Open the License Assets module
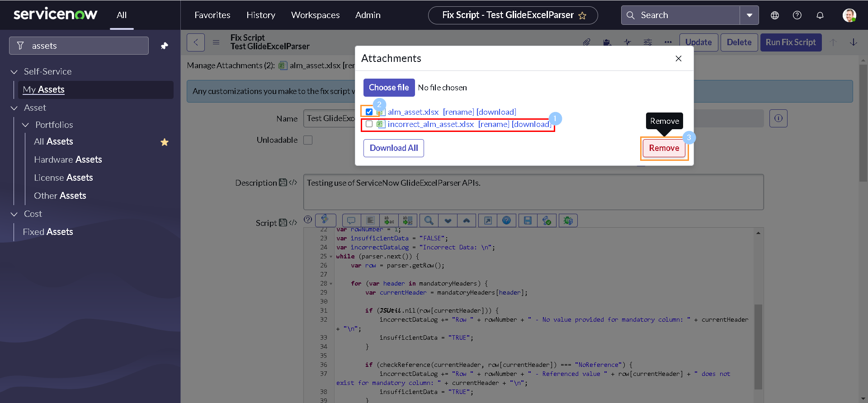 (63, 178)
